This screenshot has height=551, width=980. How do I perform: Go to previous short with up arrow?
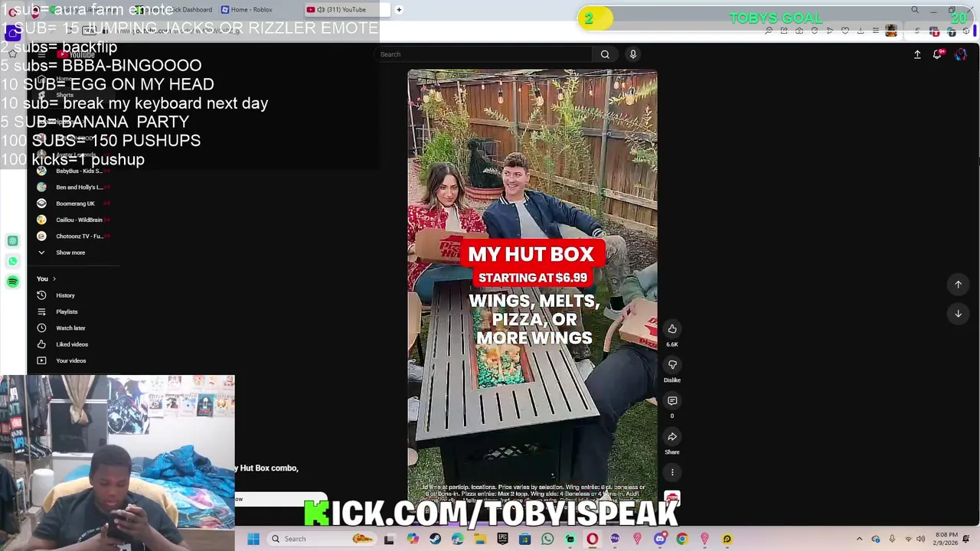point(958,285)
